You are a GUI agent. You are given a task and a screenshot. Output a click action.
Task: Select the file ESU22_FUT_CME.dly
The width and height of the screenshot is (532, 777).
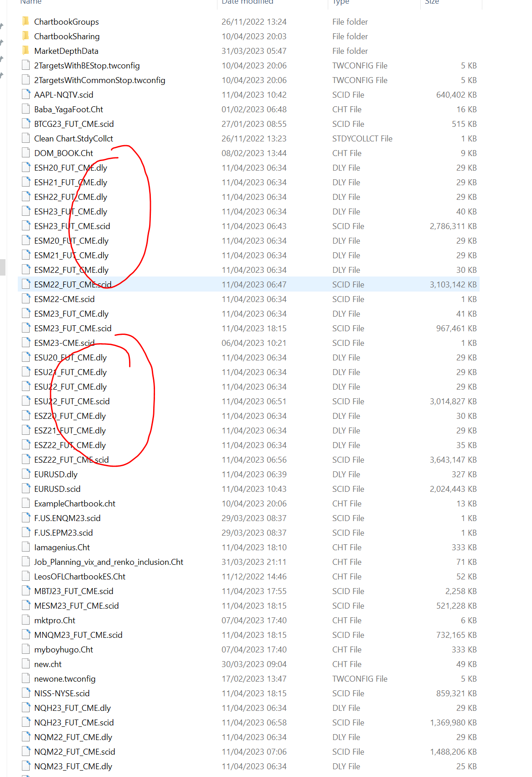(x=70, y=386)
